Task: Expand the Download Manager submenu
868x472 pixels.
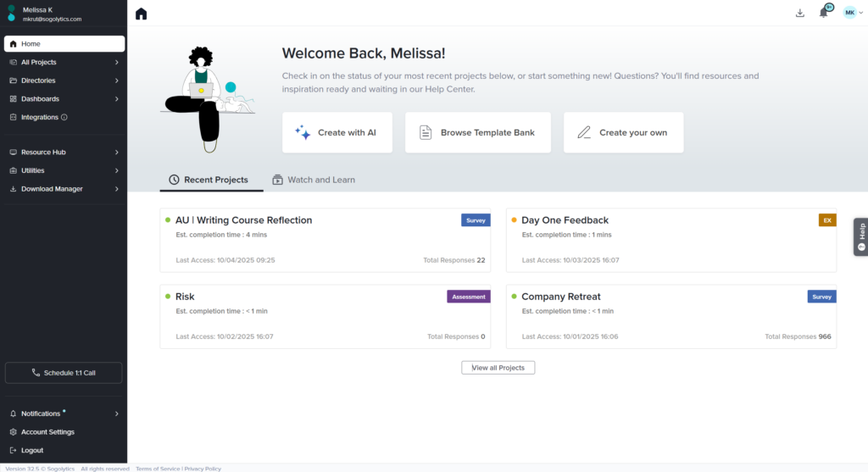Action: pos(116,189)
